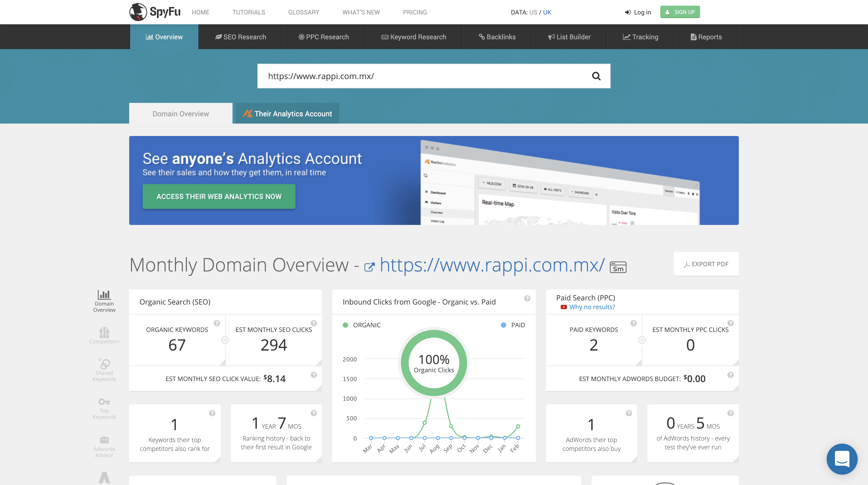Click the SEO Research menu item
Image resolution: width=868 pixels, height=485 pixels.
240,36
